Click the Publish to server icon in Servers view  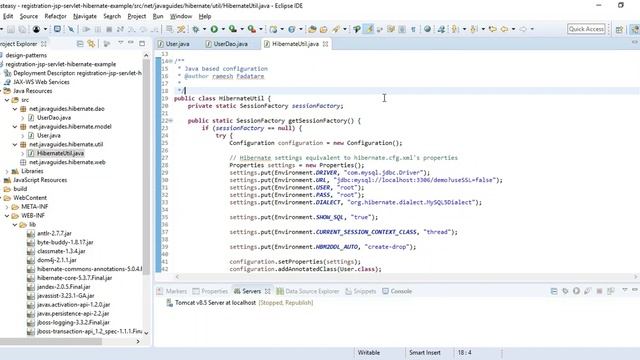[x=611, y=291]
